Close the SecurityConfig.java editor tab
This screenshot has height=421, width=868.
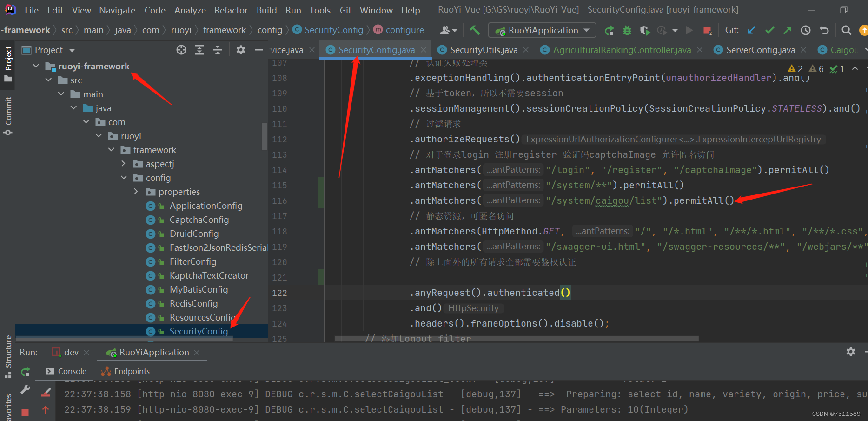[424, 50]
